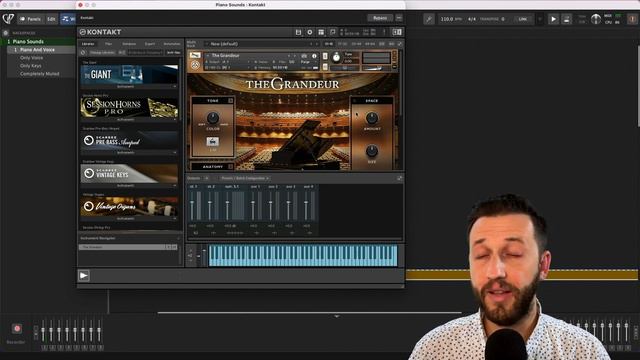Viewport: 640px width, 360px height.
Task: Toggle Kontakt workspace layout icon
Action: 321,32
